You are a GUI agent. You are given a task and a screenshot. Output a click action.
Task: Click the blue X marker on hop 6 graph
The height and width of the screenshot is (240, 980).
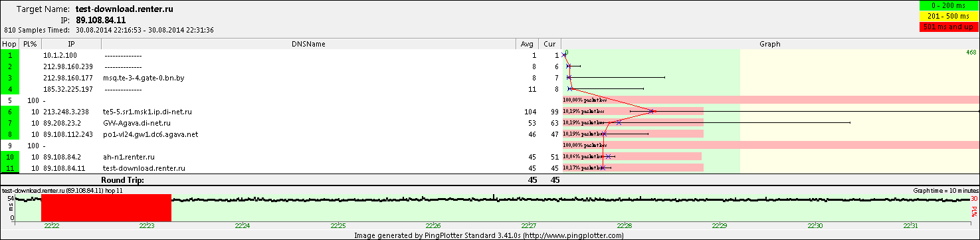click(x=652, y=111)
